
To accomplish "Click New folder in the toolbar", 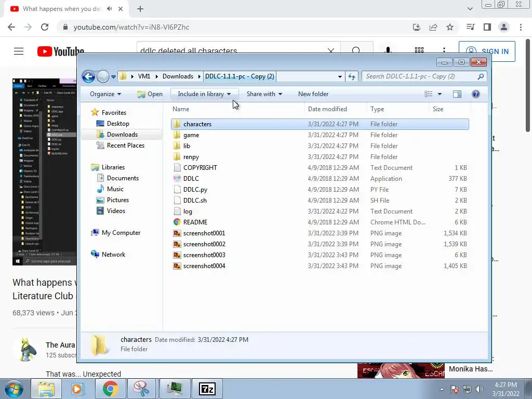I will pyautogui.click(x=313, y=94).
